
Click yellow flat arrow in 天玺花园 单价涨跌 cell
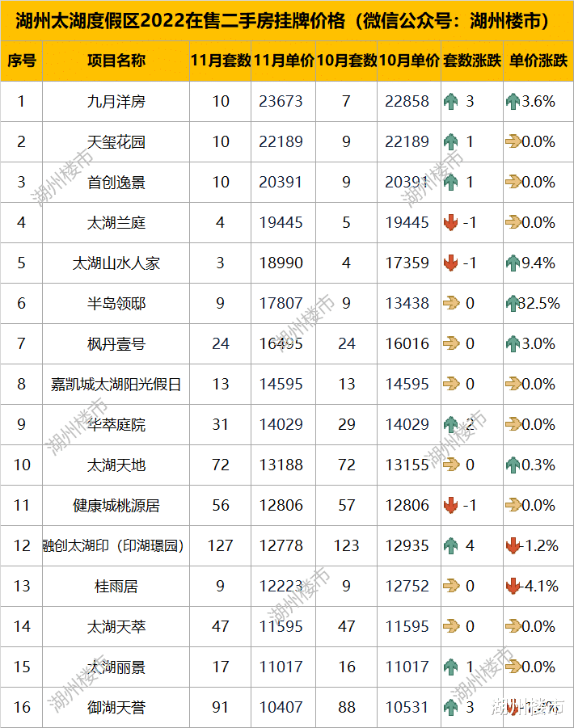(x=513, y=141)
